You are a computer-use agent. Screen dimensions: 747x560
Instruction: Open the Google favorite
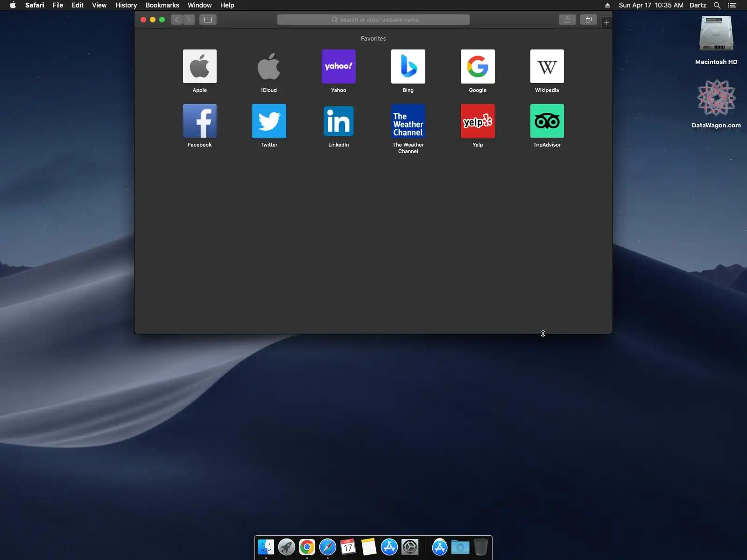click(478, 66)
